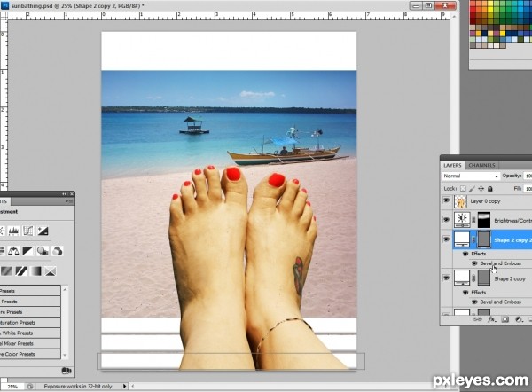This screenshot has width=532, height=392.
Task: Toggle Bevel and Emboss under Shape 2 copy 2
Action: pos(474,263)
